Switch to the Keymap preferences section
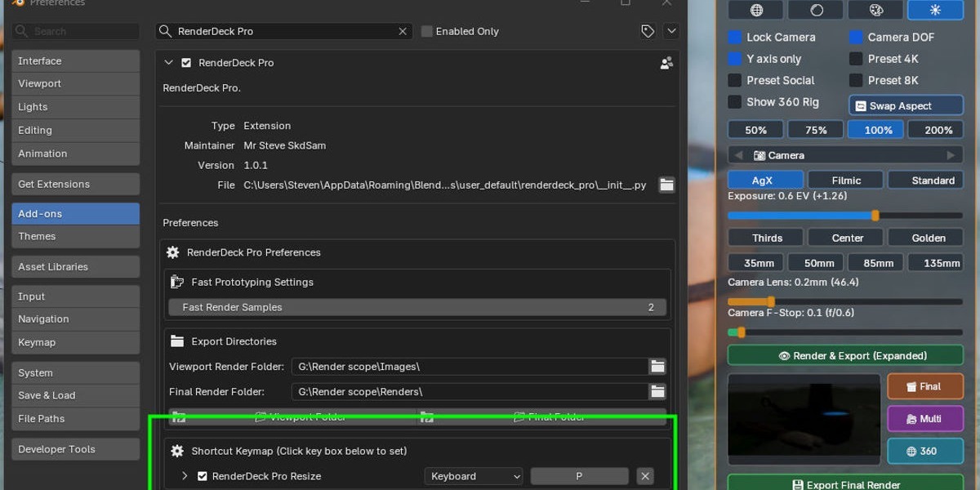980x490 pixels. click(76, 343)
